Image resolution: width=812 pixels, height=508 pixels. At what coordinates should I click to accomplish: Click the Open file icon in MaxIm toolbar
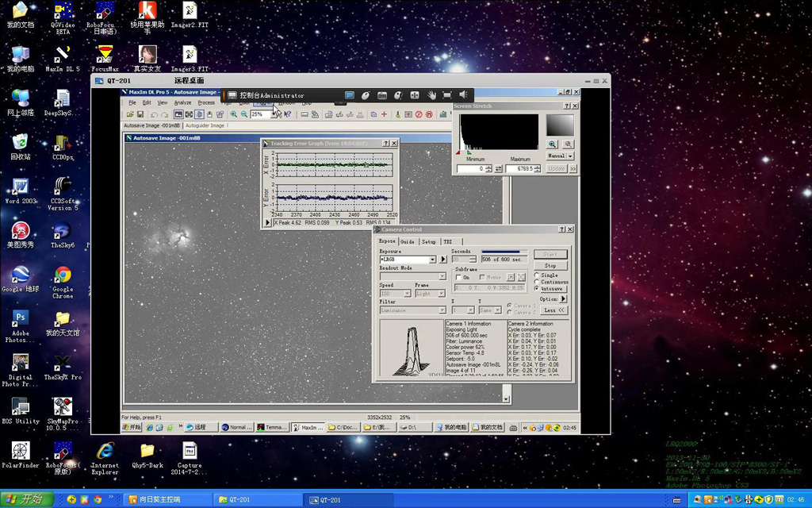(x=130, y=114)
